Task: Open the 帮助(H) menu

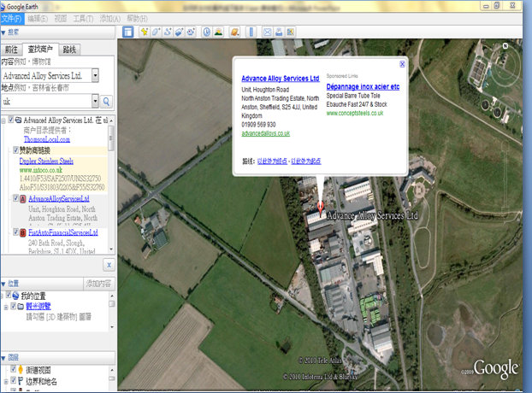Action: click(x=137, y=19)
